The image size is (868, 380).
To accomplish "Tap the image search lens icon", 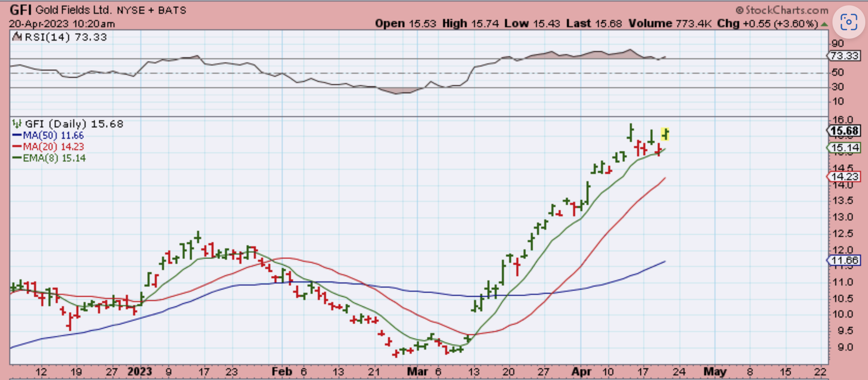I will point(849,22).
